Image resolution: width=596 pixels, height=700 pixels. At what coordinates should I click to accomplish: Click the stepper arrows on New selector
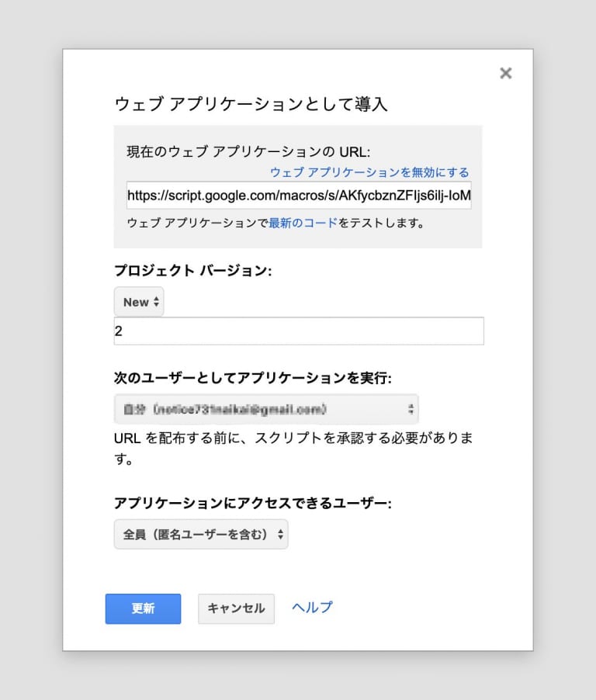point(154,302)
